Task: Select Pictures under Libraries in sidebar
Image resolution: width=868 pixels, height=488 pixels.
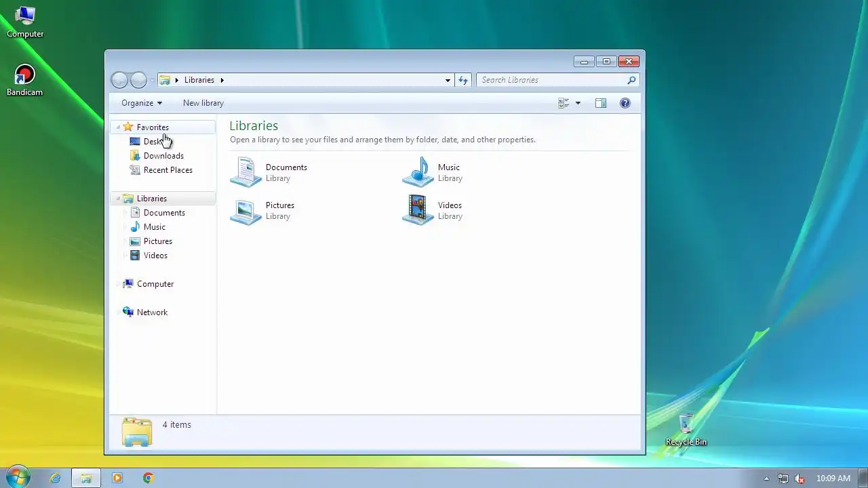Action: (x=158, y=241)
